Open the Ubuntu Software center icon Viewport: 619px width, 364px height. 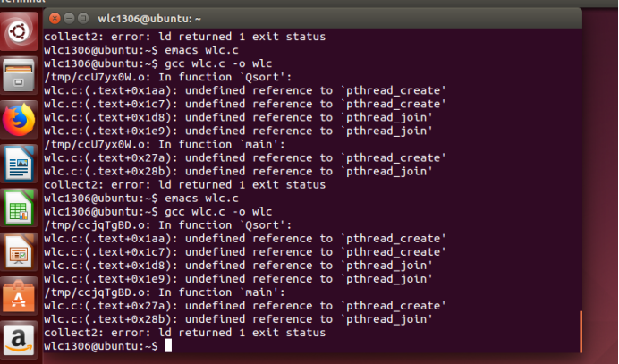(19, 296)
